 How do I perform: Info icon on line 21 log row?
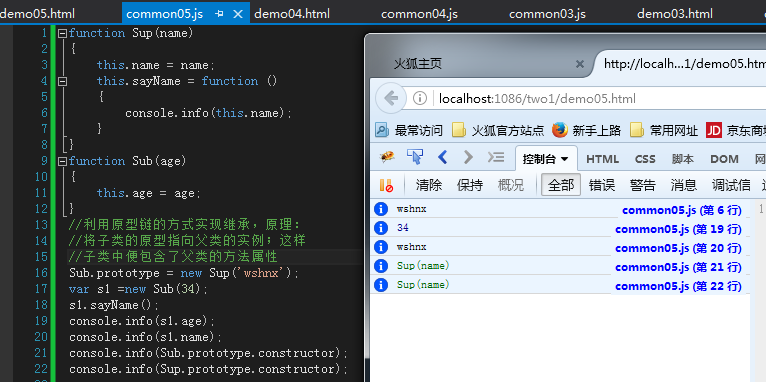[381, 266]
